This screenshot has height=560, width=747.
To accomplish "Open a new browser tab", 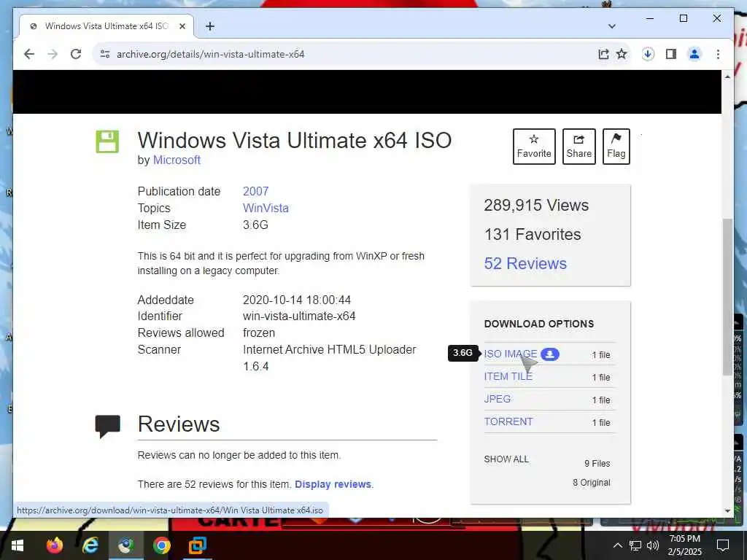I will [x=210, y=26].
